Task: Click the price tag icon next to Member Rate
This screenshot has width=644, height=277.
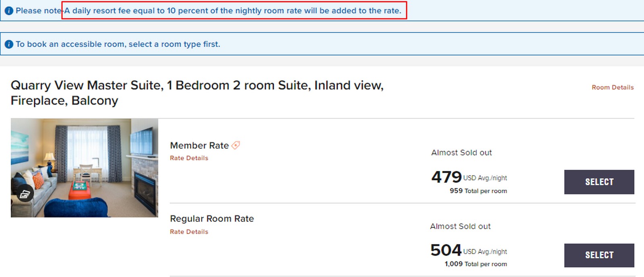Action: pyautogui.click(x=235, y=145)
